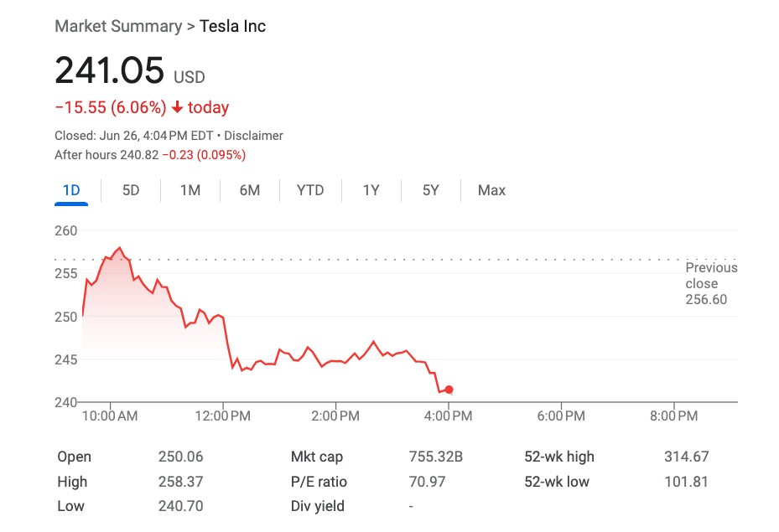The height and width of the screenshot is (532, 779).
Task: Open the Market Summary breadcrumb link
Action: point(117,26)
